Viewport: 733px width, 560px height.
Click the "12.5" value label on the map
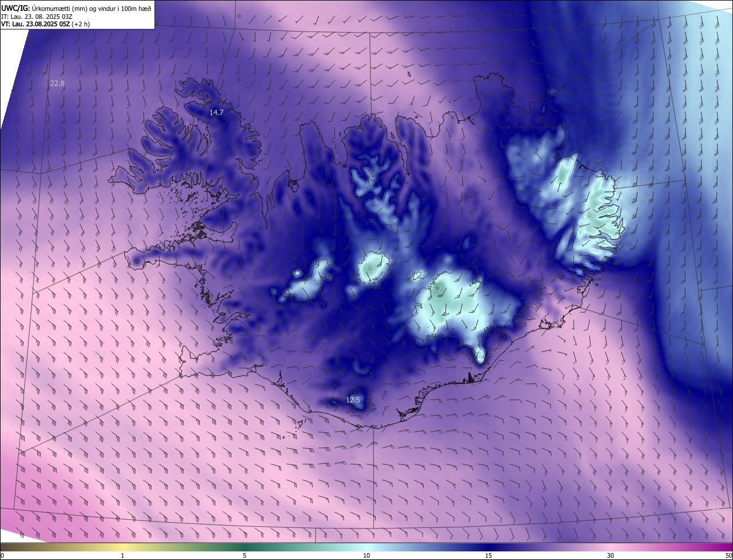(x=353, y=400)
